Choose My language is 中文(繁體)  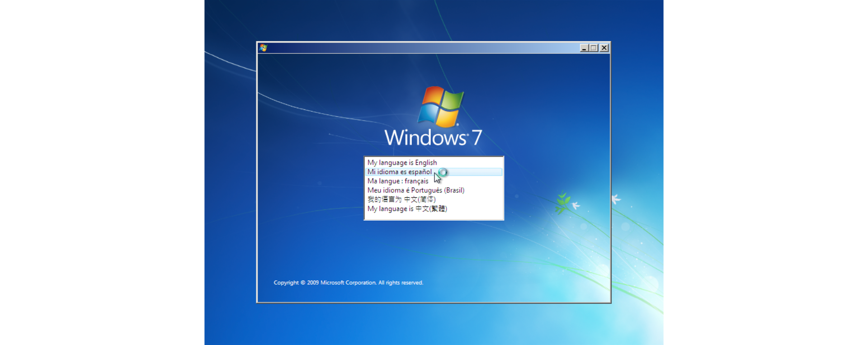pyautogui.click(x=407, y=209)
